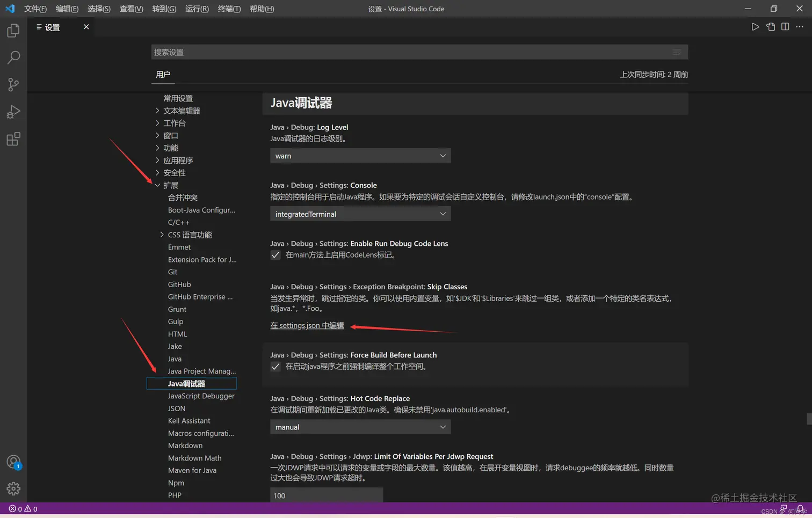Select Npm extension settings
The image size is (812, 518).
[176, 483]
